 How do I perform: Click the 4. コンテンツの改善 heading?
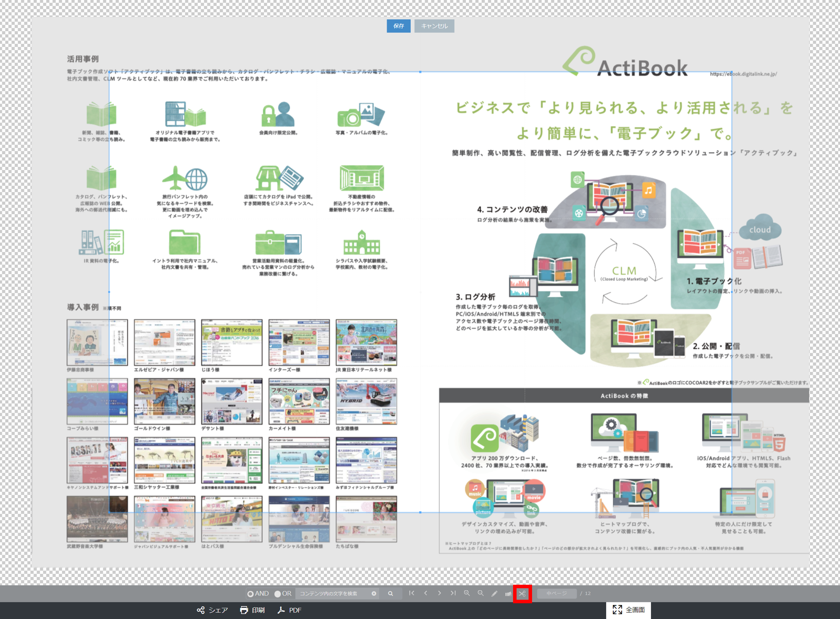[512, 209]
